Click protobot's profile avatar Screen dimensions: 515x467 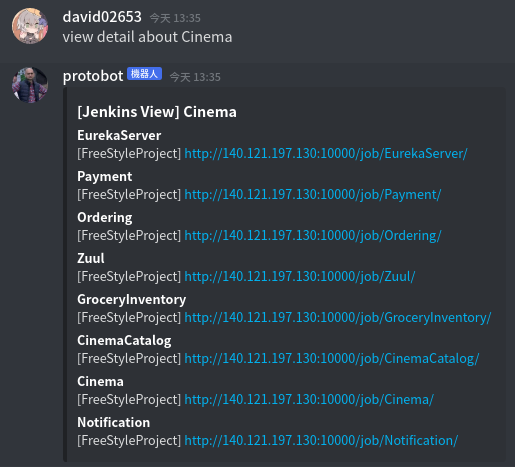point(30,85)
